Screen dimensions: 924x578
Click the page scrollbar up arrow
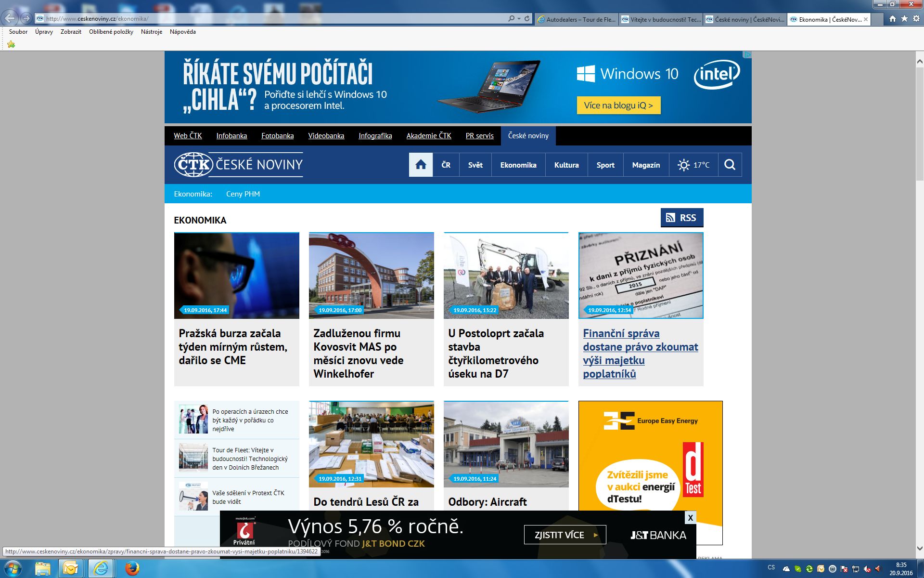pos(919,61)
